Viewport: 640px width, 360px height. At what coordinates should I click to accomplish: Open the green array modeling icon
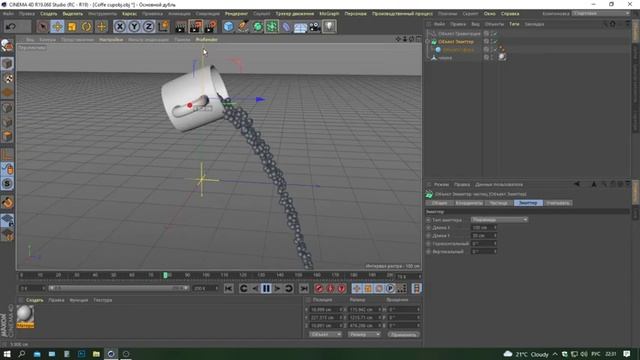coord(272,27)
